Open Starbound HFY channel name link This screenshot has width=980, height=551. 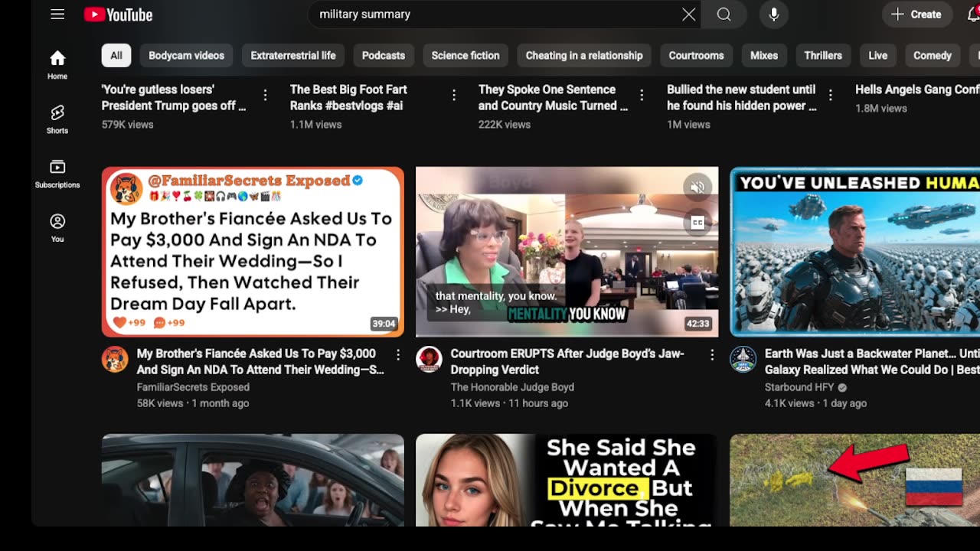pos(799,387)
